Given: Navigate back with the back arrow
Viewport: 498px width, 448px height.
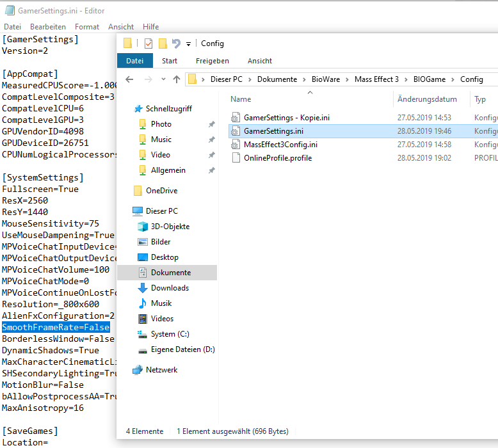Looking at the screenshot, I should [x=129, y=79].
